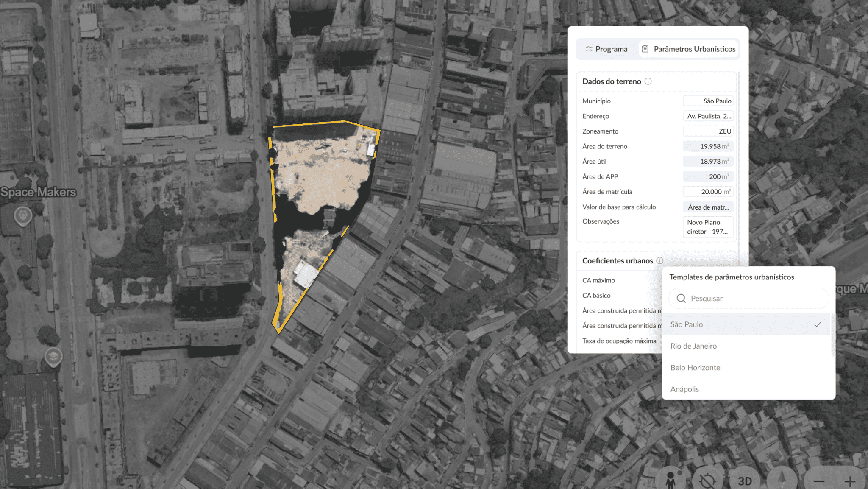Zoom out of the map
The height and width of the screenshot is (489, 868).
[x=819, y=481]
